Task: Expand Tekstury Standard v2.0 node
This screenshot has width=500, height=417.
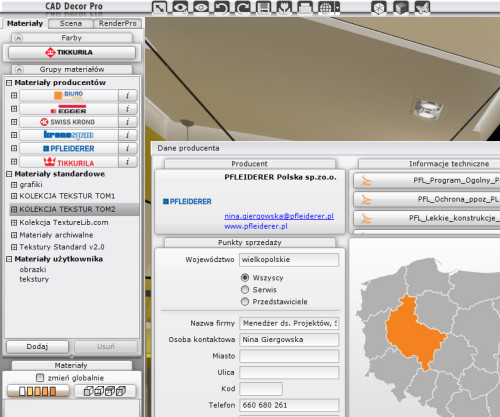Action: 14,247
